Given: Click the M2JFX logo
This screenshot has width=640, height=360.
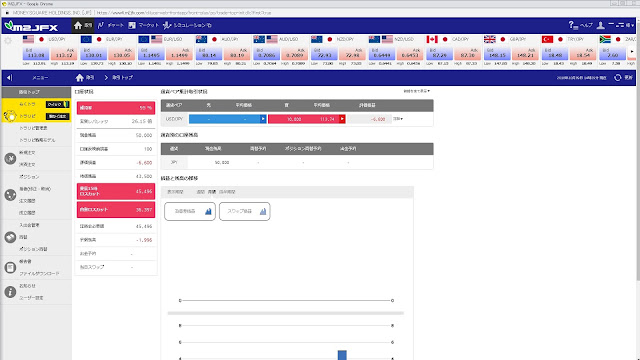Looking at the screenshot, I should click(31, 26).
